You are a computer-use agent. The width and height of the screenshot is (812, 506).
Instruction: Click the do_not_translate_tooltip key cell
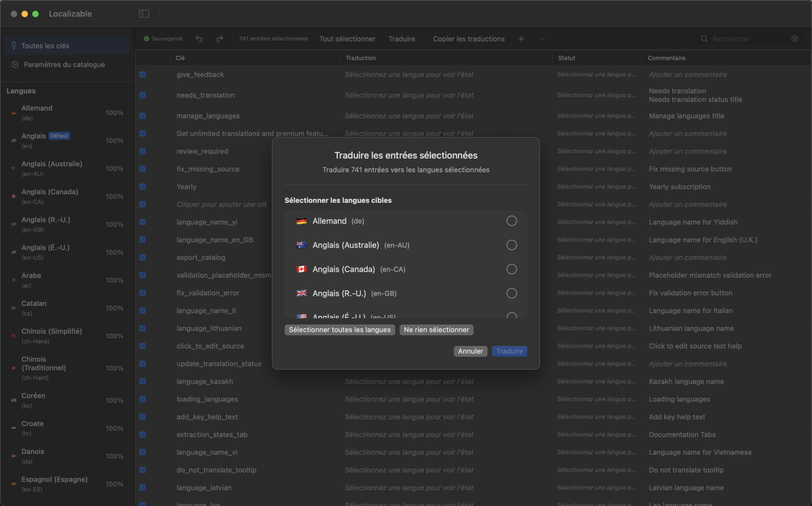point(216,470)
